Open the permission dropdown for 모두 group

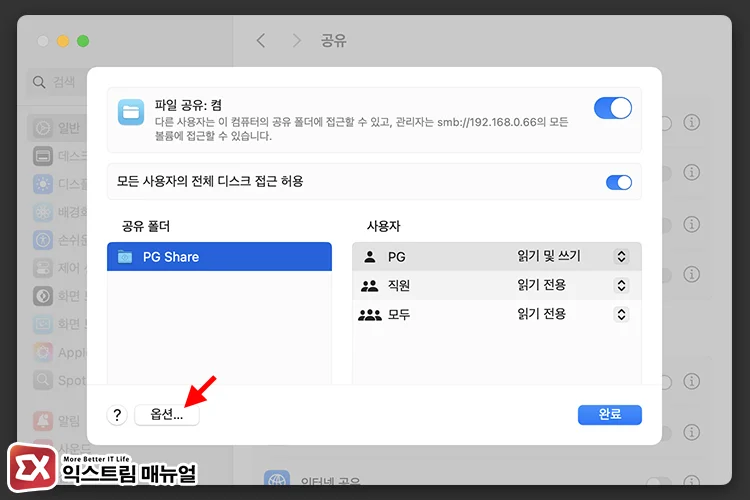pyautogui.click(x=621, y=314)
